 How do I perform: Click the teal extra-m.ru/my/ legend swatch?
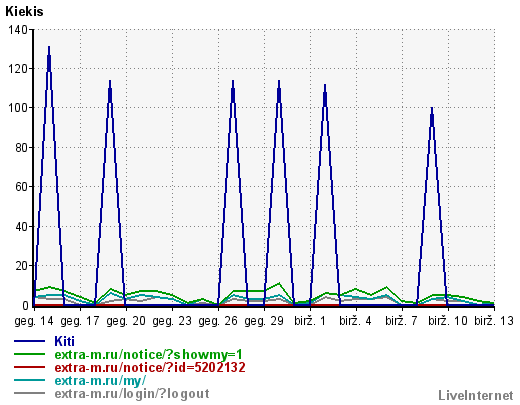point(29,380)
